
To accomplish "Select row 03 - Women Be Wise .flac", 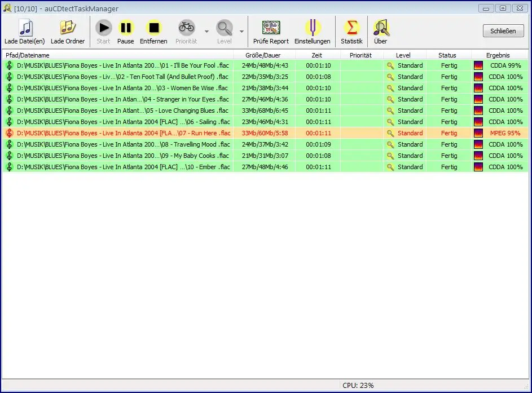I will pos(265,88).
